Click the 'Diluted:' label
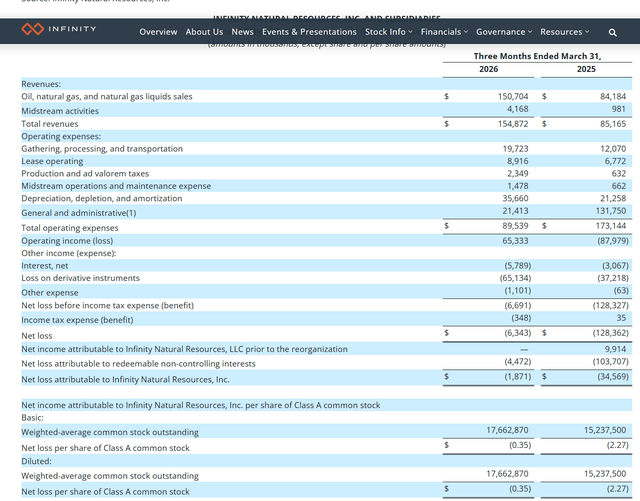This screenshot has height=501, width=640. 36,461
